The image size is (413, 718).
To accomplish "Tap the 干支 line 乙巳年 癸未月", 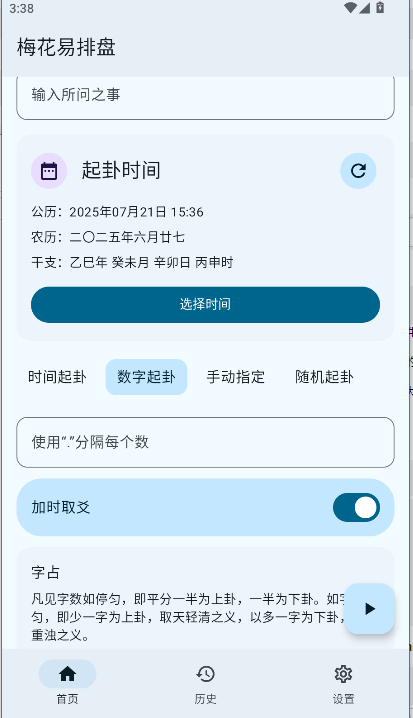I will tap(132, 262).
